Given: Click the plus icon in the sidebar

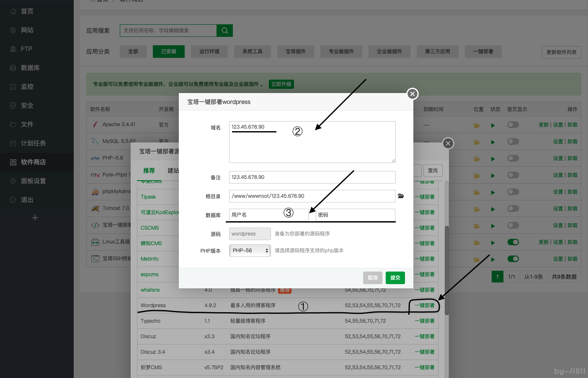Looking at the screenshot, I should (35, 217).
